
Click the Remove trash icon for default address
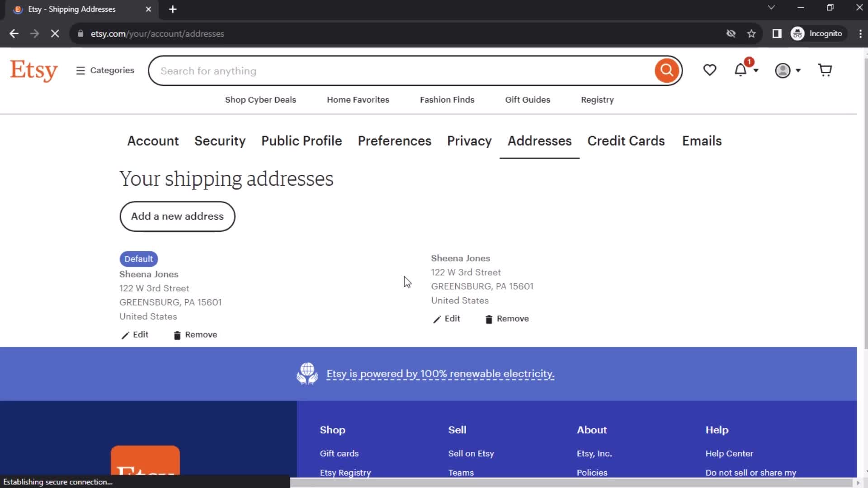[177, 335]
